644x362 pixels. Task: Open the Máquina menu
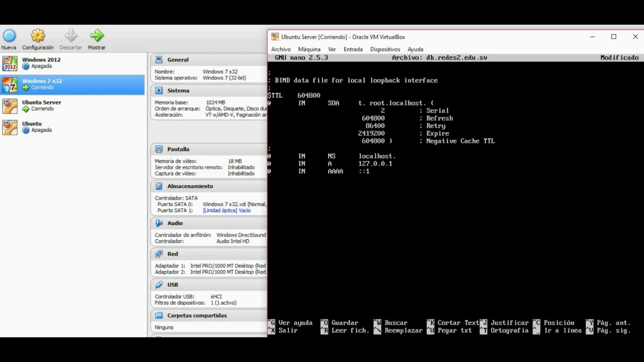click(309, 49)
